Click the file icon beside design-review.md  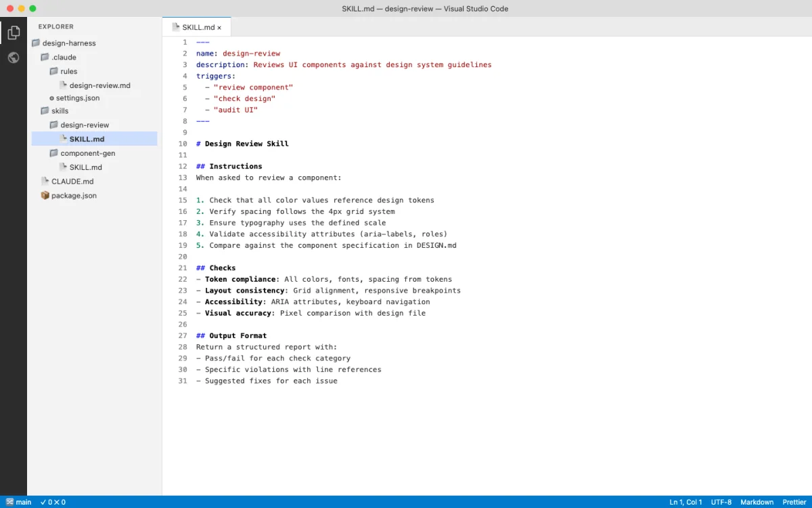click(x=64, y=85)
